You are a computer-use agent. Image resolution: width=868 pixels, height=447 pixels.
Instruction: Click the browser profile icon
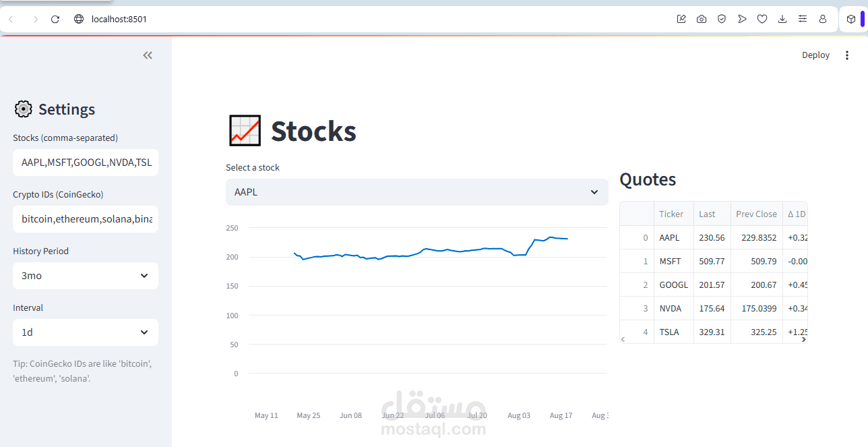click(x=823, y=19)
